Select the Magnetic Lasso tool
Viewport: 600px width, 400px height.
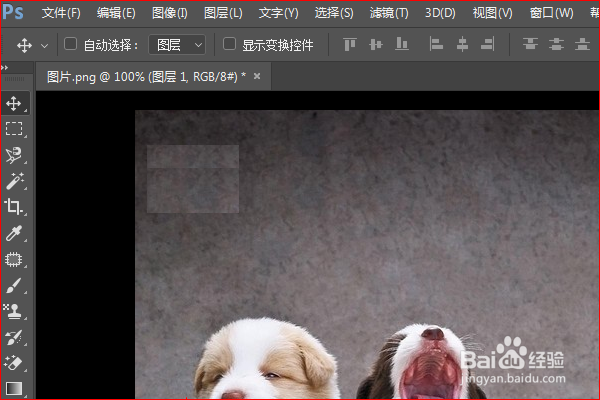pyautogui.click(x=14, y=155)
